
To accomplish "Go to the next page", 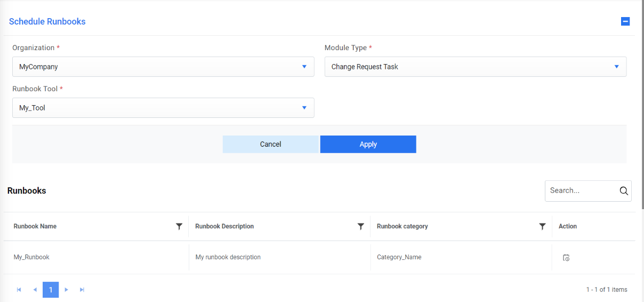I will click(x=67, y=290).
